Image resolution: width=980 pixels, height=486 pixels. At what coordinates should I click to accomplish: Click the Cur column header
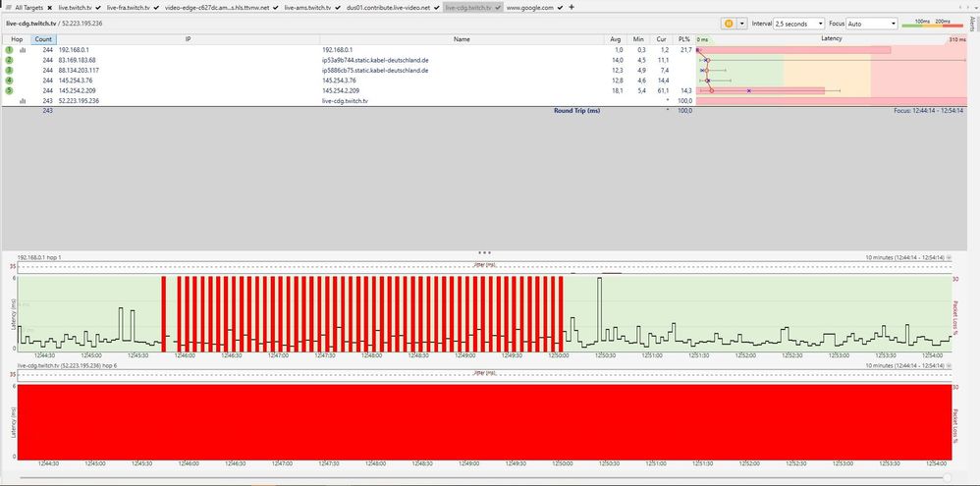[661, 38]
